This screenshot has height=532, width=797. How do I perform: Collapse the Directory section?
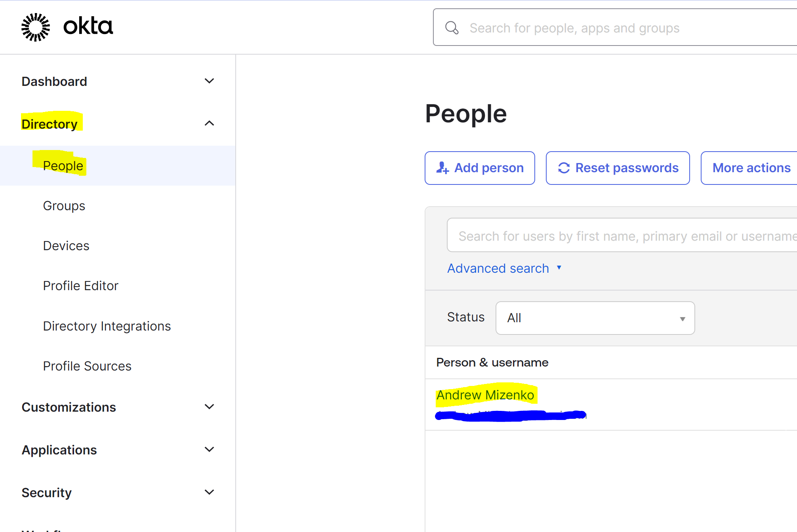click(209, 123)
